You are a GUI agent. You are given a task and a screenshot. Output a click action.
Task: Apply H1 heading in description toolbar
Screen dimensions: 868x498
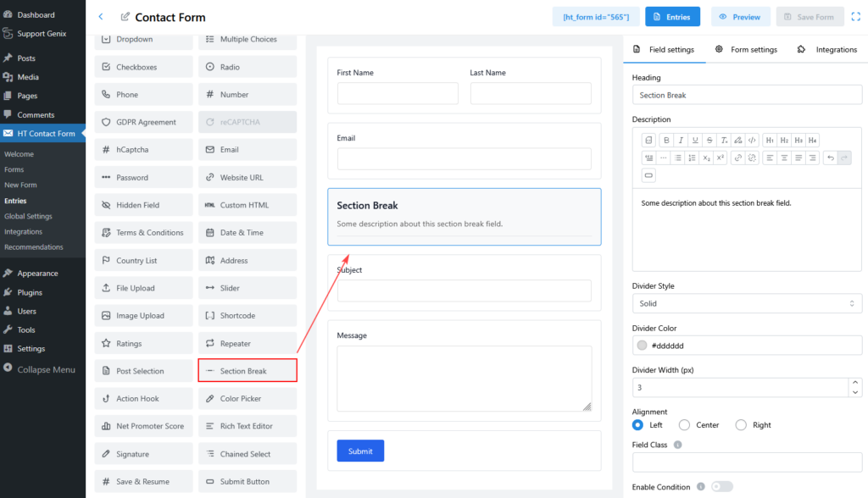point(769,141)
